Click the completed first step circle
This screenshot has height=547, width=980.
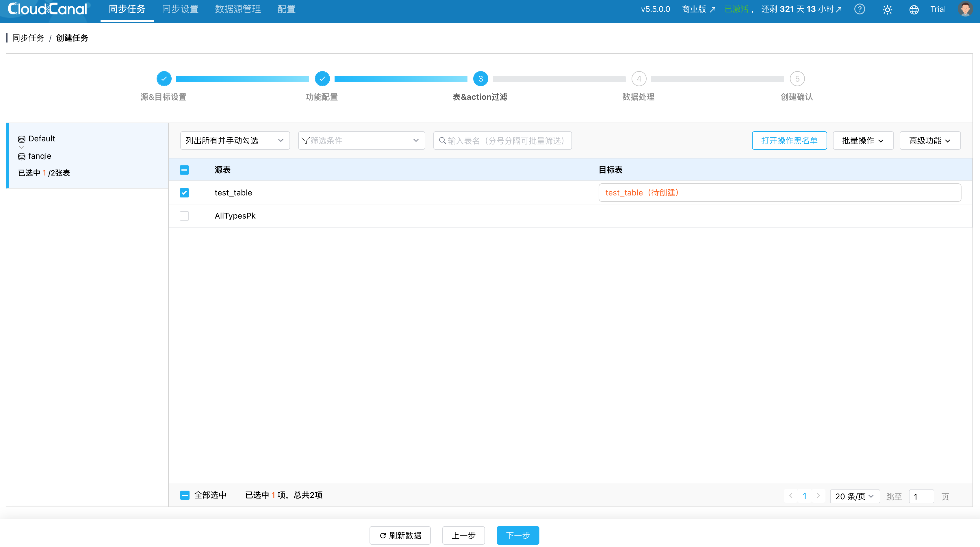click(x=164, y=79)
